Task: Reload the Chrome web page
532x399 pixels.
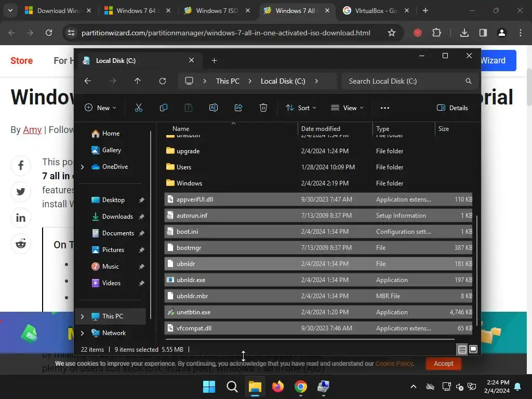Action: click(49, 33)
